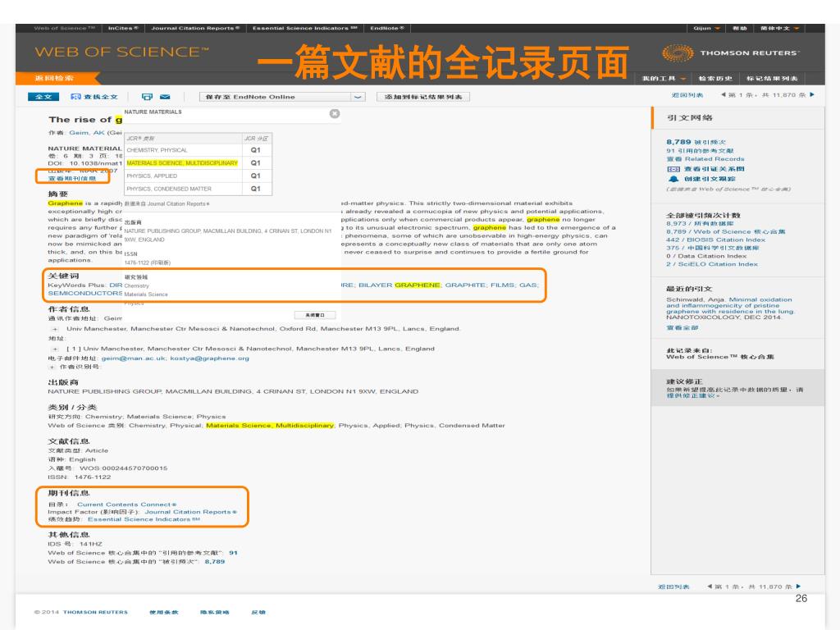Open the 我的工具 my tools dropdown
This screenshot has height=630, width=840.
click(664, 78)
